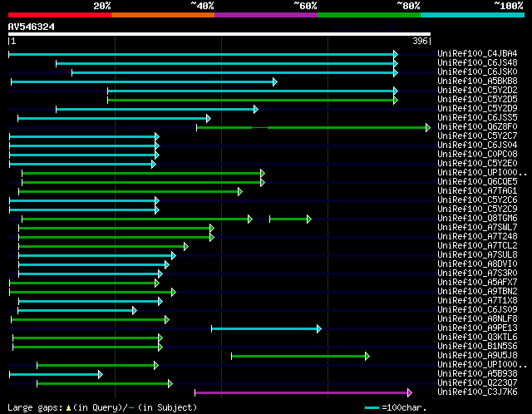Click the UniRef100_C6JS04 label

point(477,145)
